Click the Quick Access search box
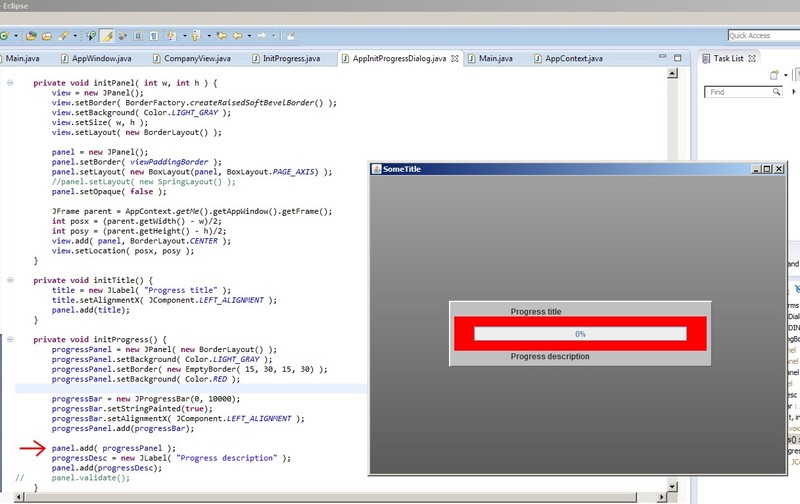Viewport: 800px width, 504px height. 764,35
